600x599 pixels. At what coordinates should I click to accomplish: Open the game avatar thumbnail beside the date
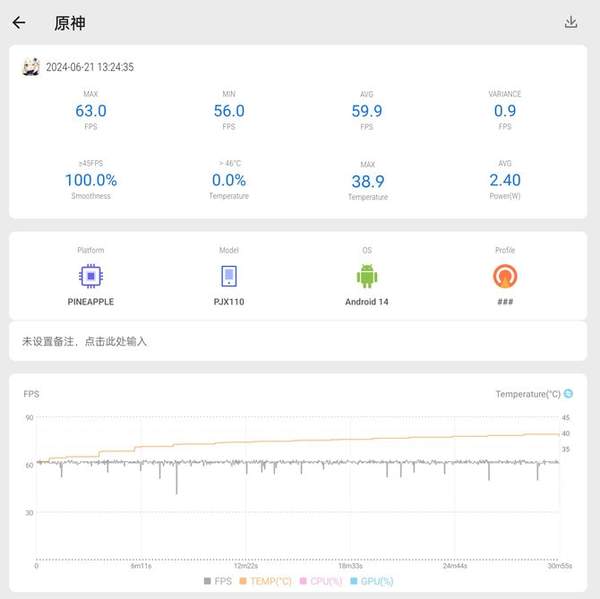[x=31, y=67]
